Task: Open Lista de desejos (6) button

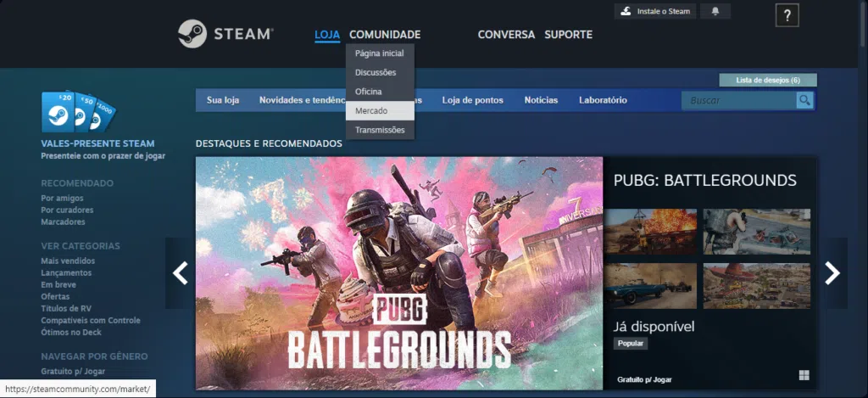Action: [768, 80]
